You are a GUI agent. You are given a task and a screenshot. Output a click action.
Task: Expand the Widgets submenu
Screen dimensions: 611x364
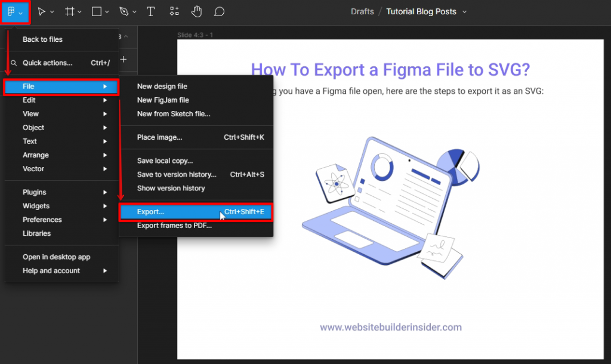tap(61, 206)
